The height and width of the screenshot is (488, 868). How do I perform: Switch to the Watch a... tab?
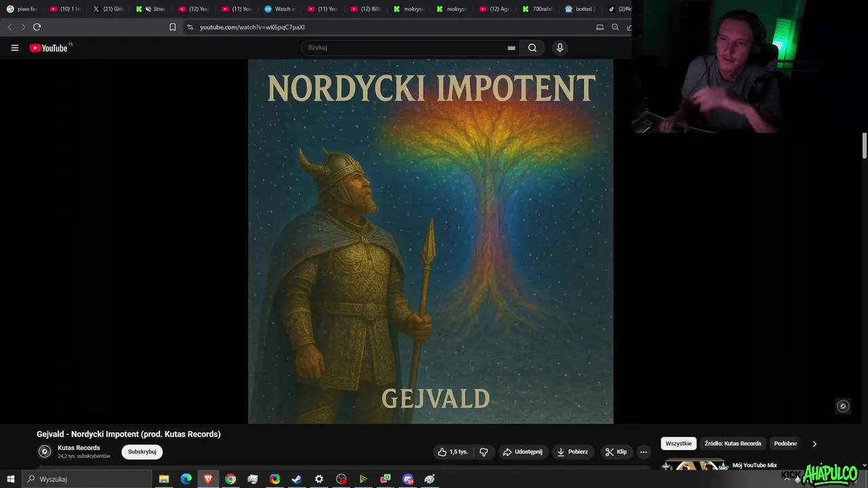(279, 9)
